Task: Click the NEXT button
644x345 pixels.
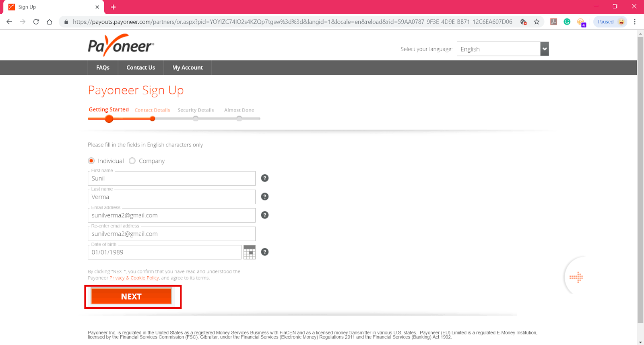Action: 131,296
